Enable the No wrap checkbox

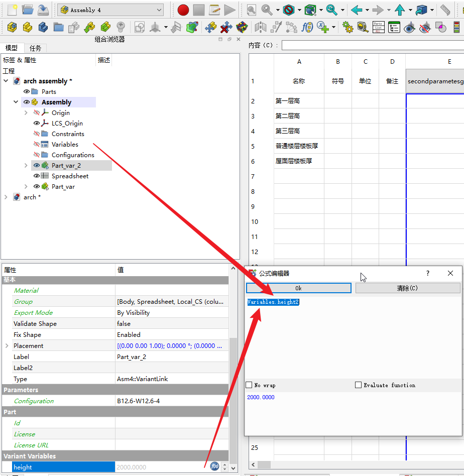[249, 385]
